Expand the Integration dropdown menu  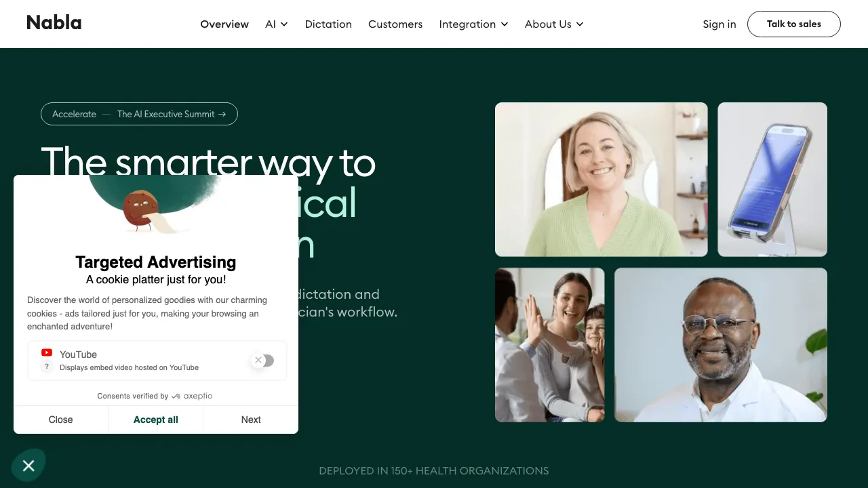pos(473,24)
